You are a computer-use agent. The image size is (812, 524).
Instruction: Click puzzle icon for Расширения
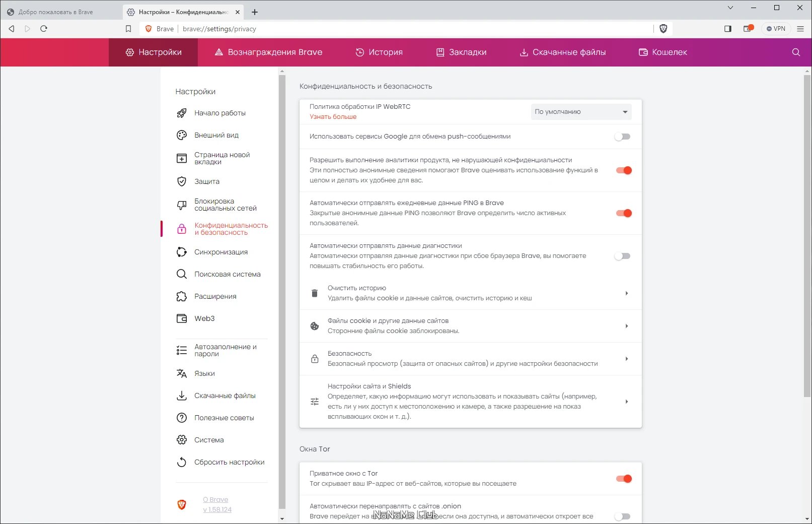pyautogui.click(x=182, y=296)
